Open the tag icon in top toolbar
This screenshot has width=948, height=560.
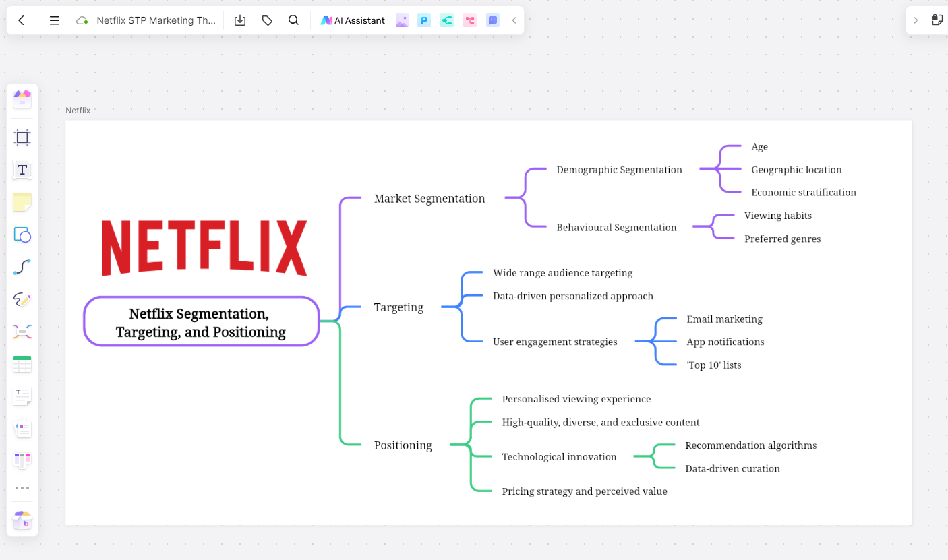coord(267,20)
